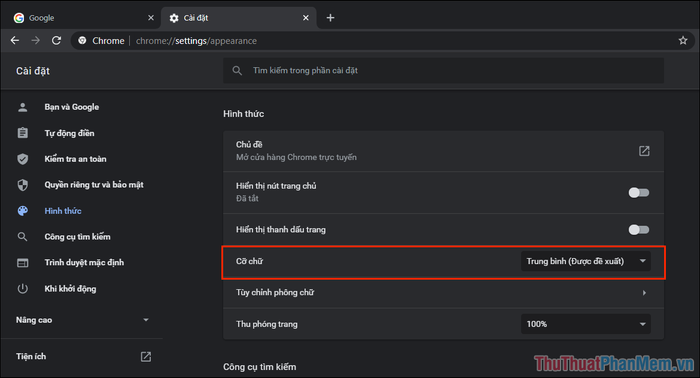Reload the current page
Image resolution: width=700 pixels, height=378 pixels.
click(x=56, y=41)
